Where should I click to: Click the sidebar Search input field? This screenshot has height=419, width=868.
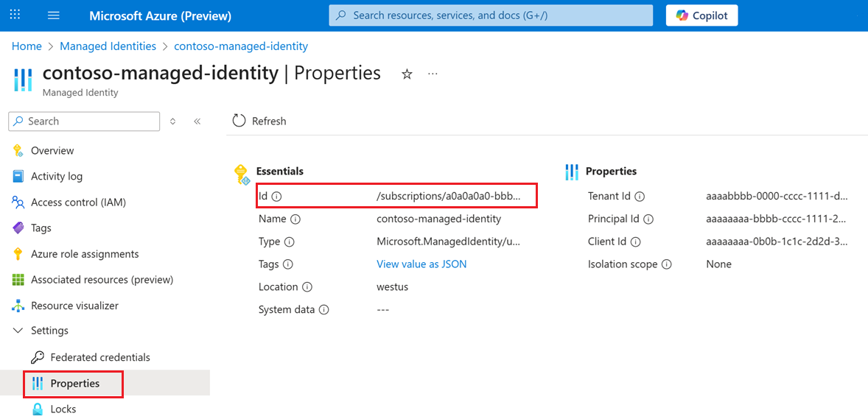tap(88, 122)
